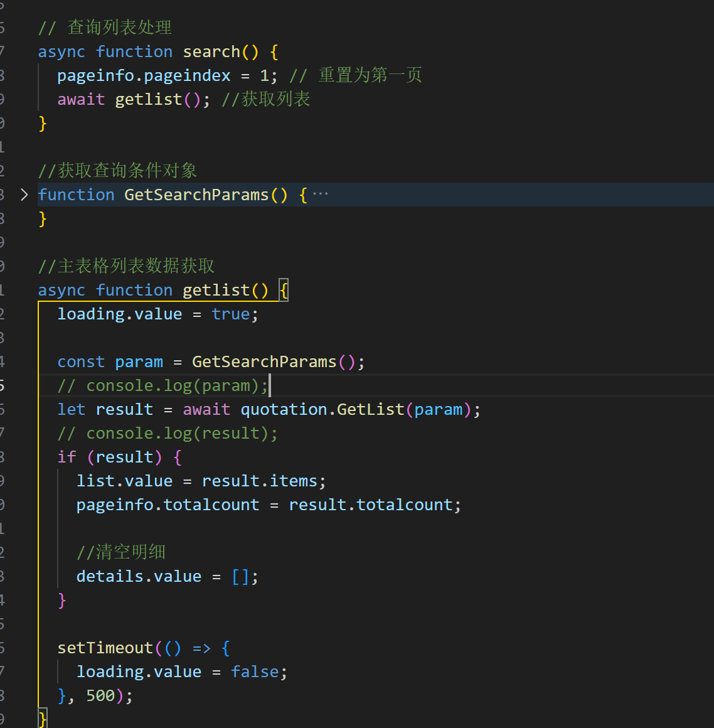This screenshot has height=728, width=714.
Task: Click the commented '// console.log(param);' line
Action: (x=163, y=385)
